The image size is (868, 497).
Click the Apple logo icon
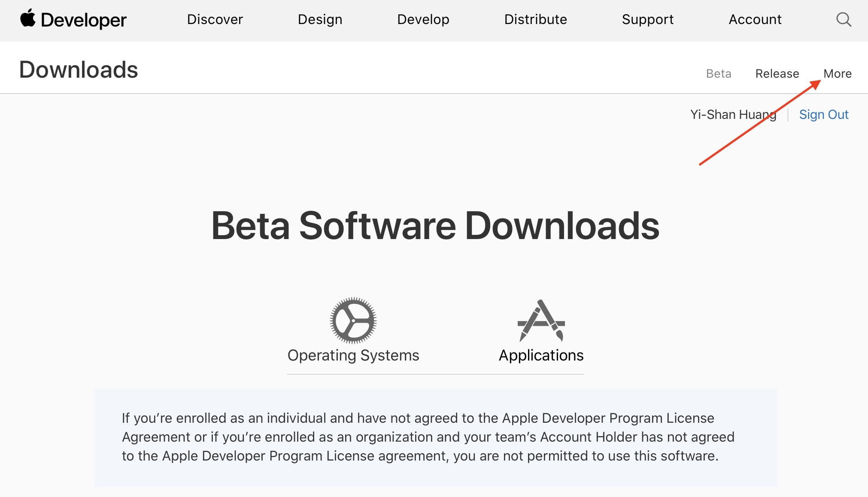(28, 18)
